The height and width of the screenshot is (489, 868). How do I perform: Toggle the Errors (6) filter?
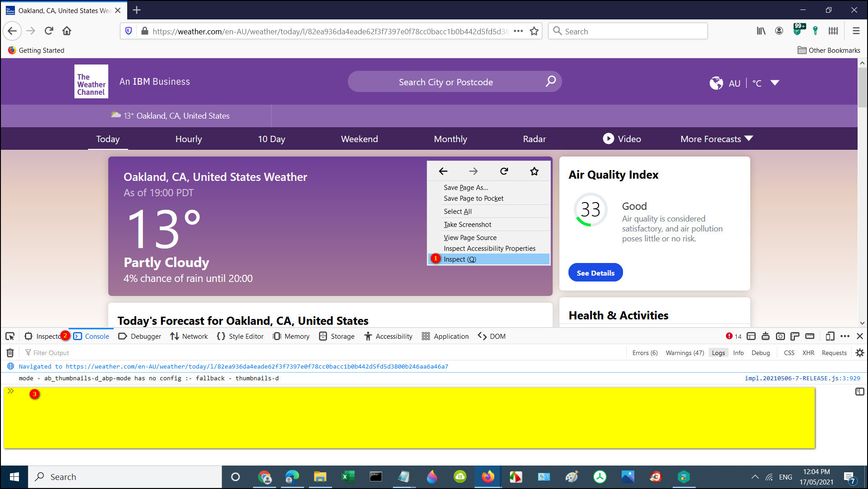[x=645, y=353]
